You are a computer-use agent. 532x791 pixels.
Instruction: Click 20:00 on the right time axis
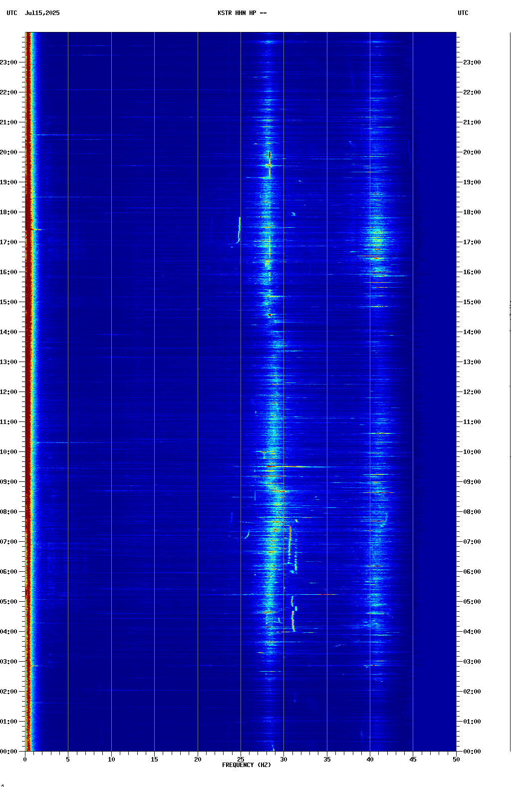472,152
